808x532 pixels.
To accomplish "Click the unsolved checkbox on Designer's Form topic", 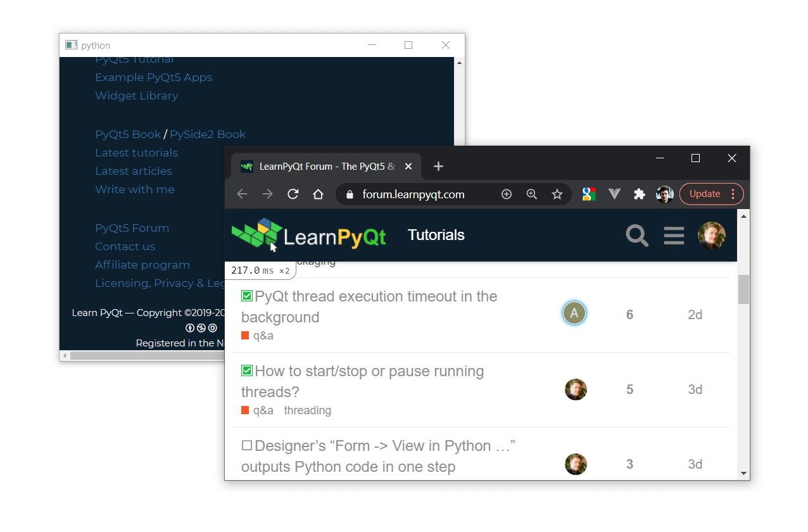I will pyautogui.click(x=246, y=445).
